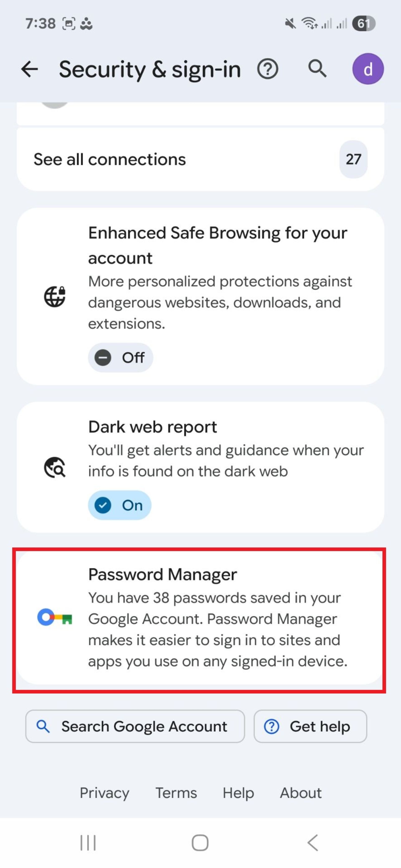Open the Terms link

176,793
